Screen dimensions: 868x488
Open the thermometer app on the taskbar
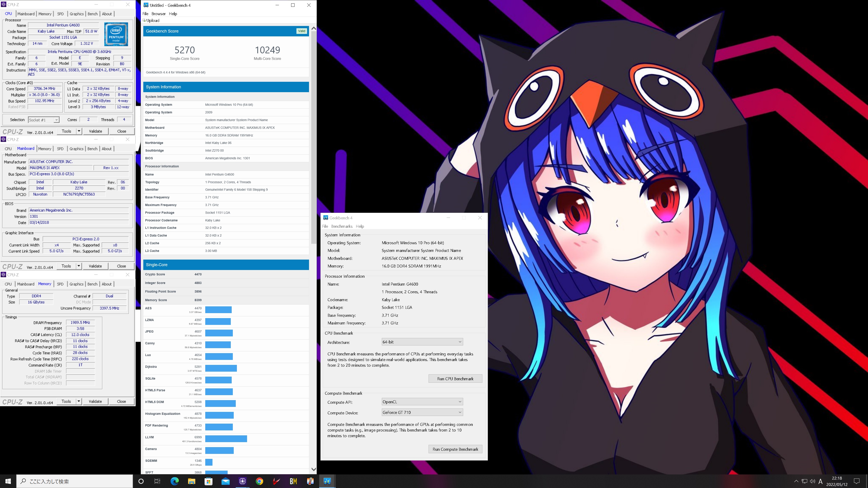pyautogui.click(x=310, y=481)
